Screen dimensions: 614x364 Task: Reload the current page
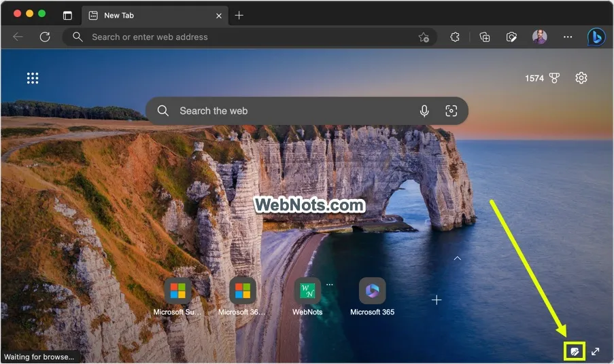pos(45,37)
